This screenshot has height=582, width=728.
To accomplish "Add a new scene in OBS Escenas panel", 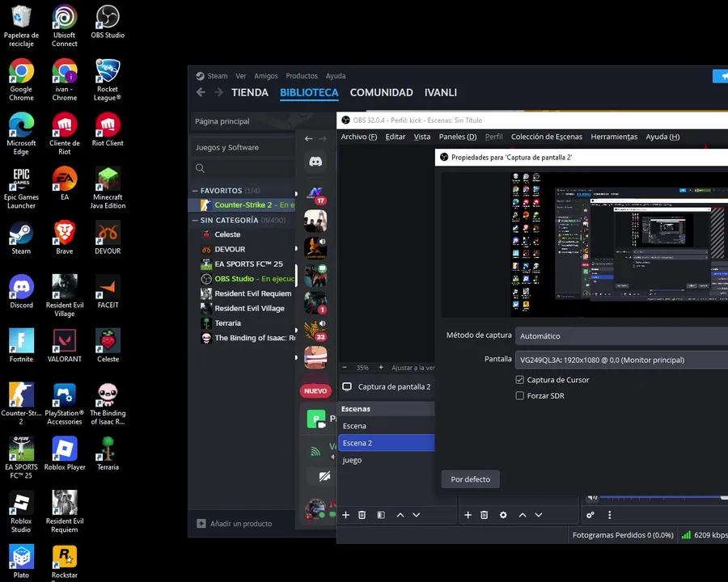I will [345, 515].
